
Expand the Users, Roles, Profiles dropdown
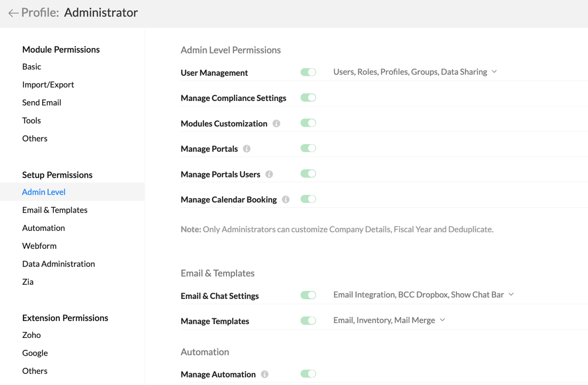point(494,72)
